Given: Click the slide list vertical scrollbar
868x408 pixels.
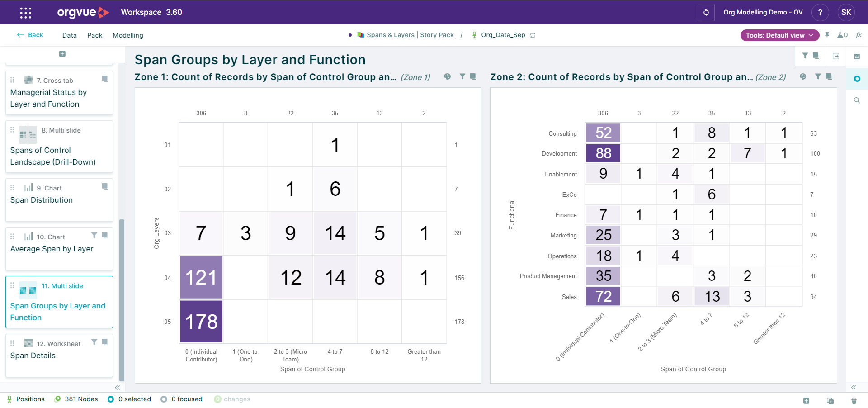Looking at the screenshot, I should click(x=122, y=300).
